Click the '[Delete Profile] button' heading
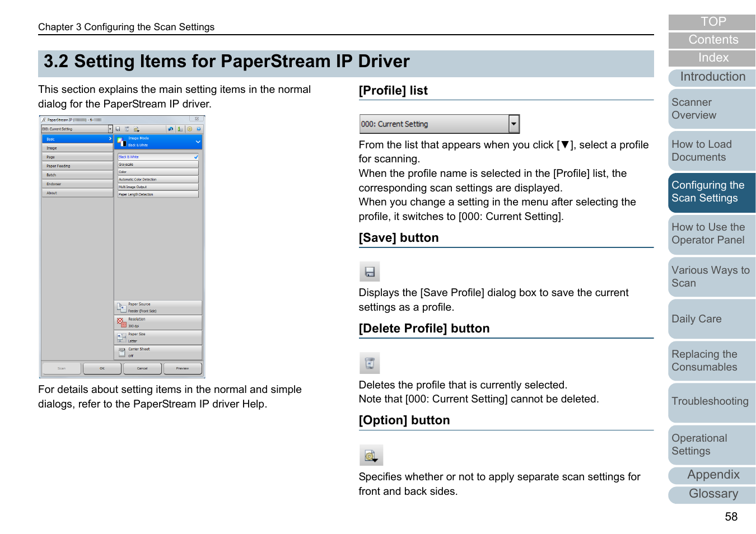 pyautogui.click(x=424, y=329)
